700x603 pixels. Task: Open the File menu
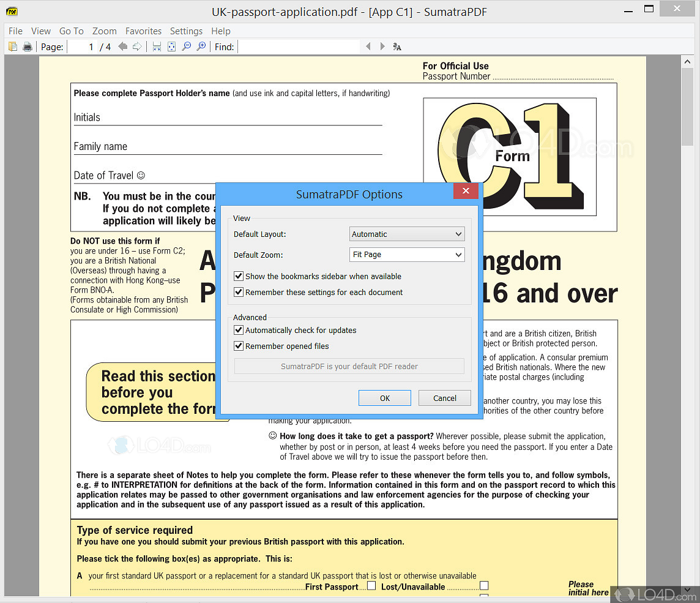tap(16, 31)
